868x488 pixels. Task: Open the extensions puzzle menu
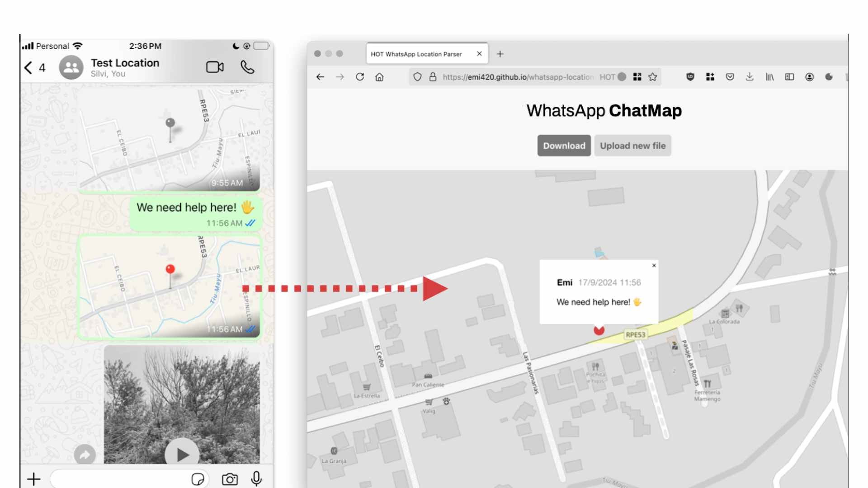pyautogui.click(x=710, y=77)
